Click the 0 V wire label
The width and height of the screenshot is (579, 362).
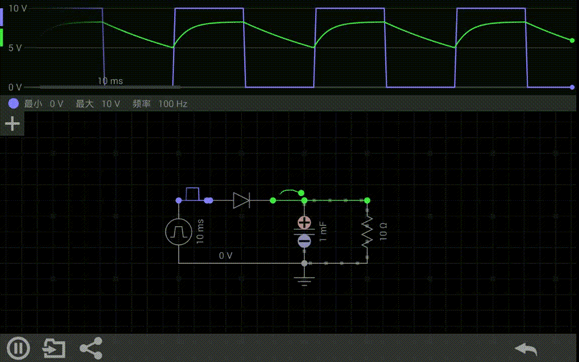coord(226,256)
